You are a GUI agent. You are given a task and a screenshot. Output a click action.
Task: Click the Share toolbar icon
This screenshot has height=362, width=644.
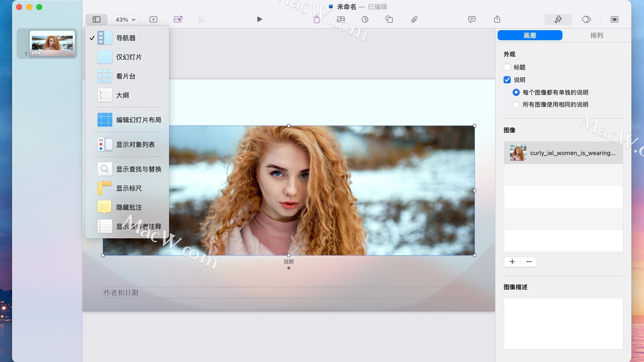pyautogui.click(x=497, y=19)
